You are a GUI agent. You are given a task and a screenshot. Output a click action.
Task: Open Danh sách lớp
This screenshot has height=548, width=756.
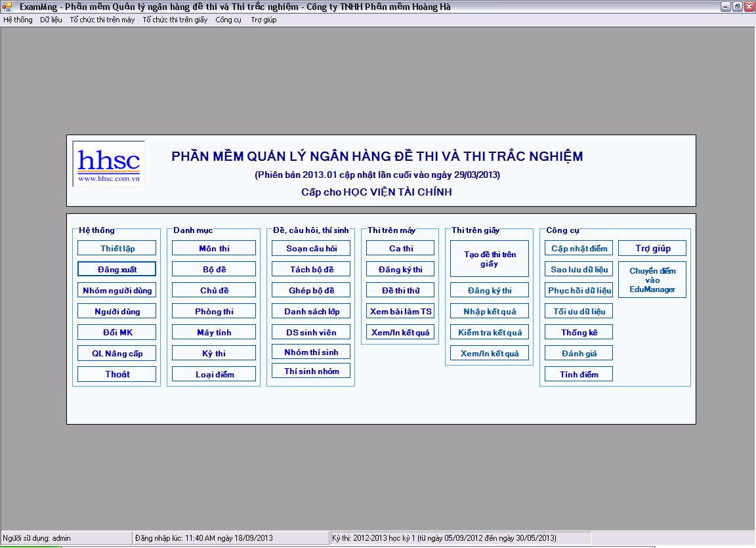(x=311, y=311)
